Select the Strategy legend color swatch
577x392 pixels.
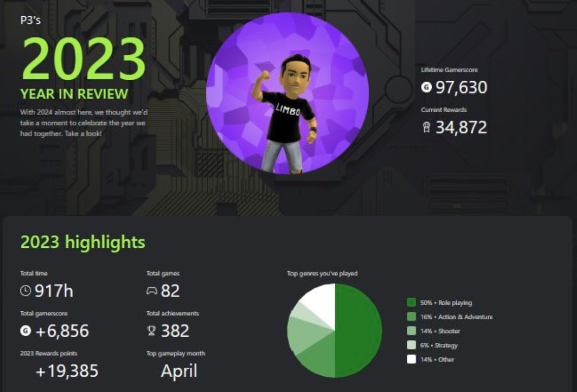[411, 345]
